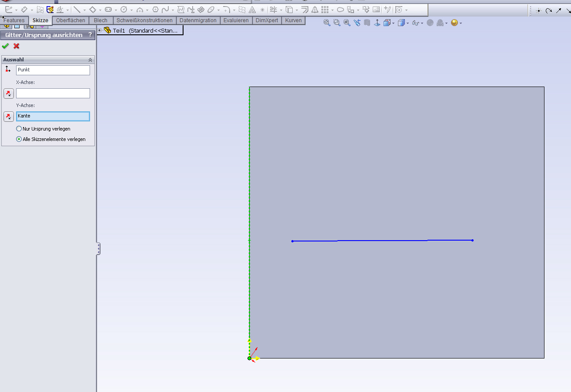This screenshot has height=392, width=571.
Task: Select the Circle sketch tool
Action: coord(124,10)
